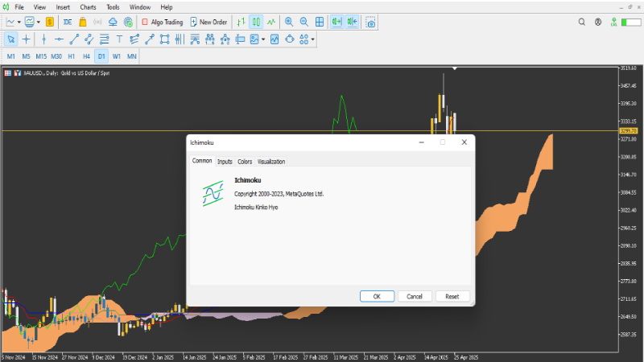Click Reset in the Ichimoku dialog

(452, 296)
